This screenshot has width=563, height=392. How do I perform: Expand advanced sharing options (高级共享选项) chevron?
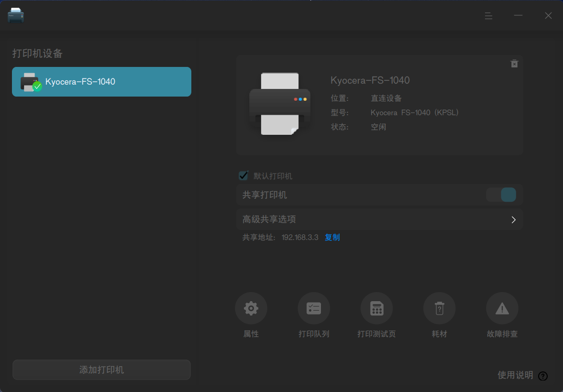click(x=513, y=220)
